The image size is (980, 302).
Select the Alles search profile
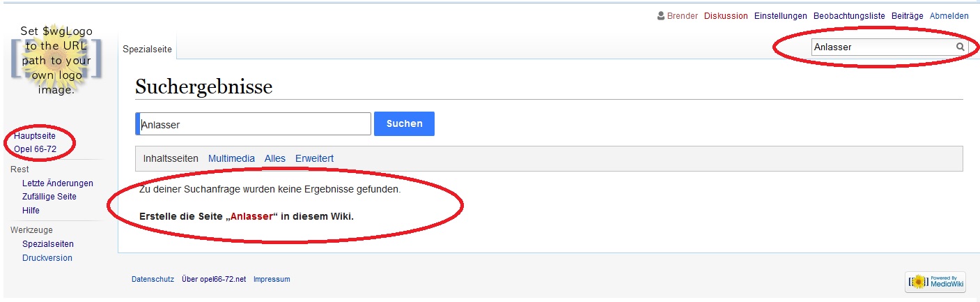(275, 158)
